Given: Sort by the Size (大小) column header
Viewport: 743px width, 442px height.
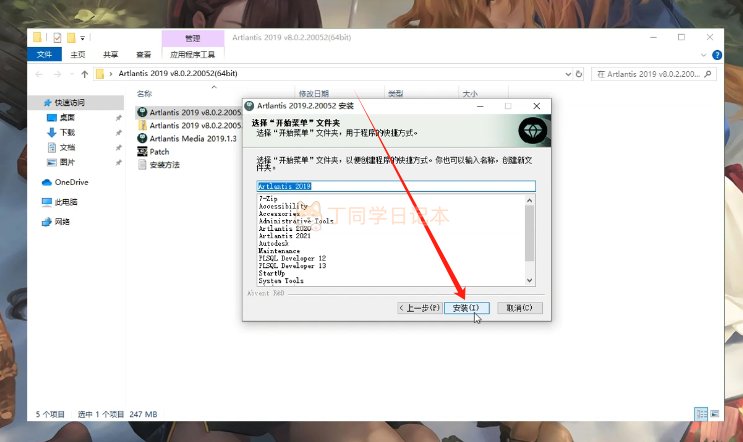Looking at the screenshot, I should [470, 94].
